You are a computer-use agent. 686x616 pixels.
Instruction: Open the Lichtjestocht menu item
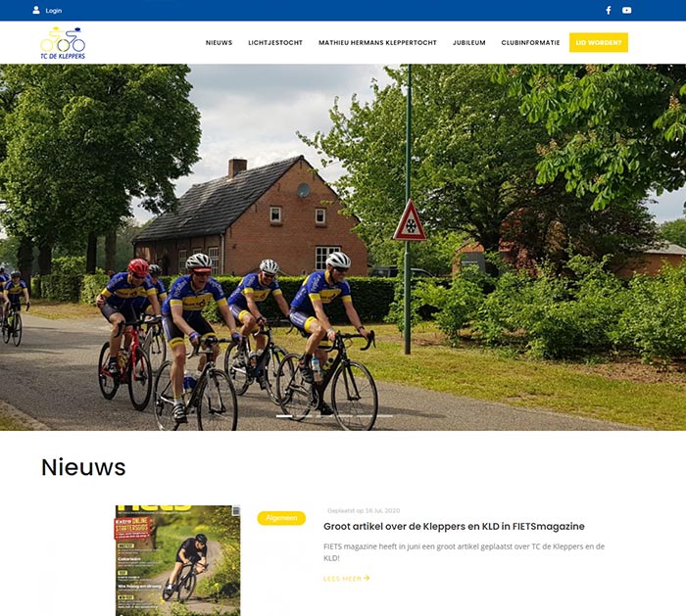pos(275,43)
